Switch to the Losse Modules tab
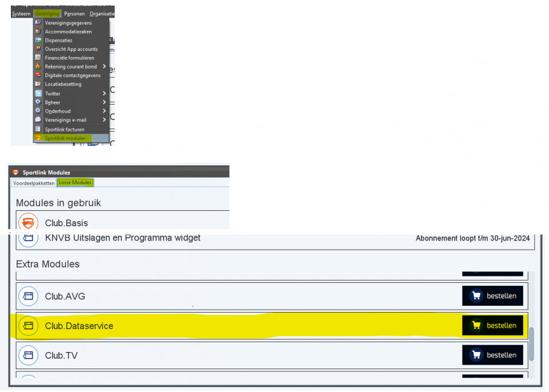This screenshot has width=549, height=392. pyautogui.click(x=75, y=183)
